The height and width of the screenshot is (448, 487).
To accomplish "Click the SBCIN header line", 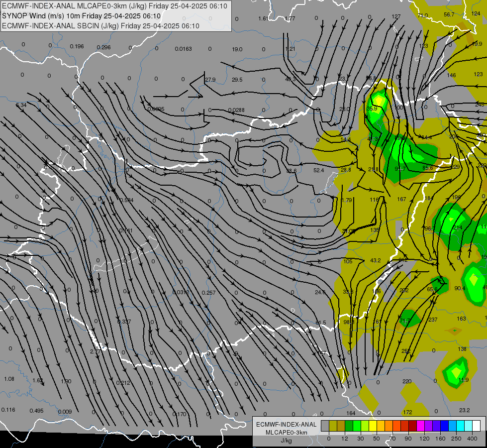I will (100, 26).
